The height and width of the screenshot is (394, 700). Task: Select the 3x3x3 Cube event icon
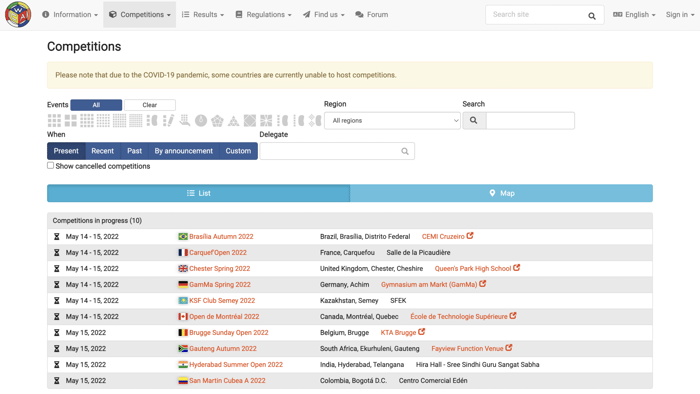(54, 120)
